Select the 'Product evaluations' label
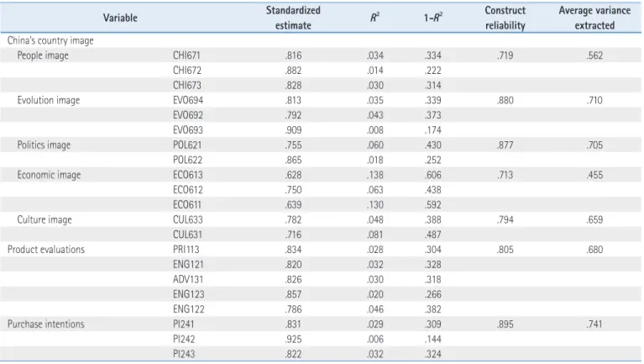The image size is (644, 364). (46, 250)
